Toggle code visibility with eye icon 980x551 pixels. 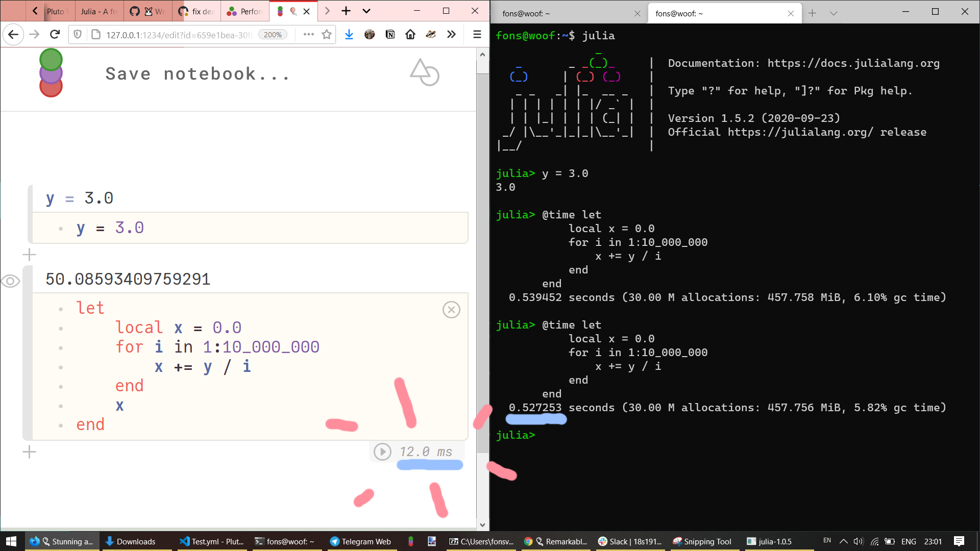click(10, 281)
